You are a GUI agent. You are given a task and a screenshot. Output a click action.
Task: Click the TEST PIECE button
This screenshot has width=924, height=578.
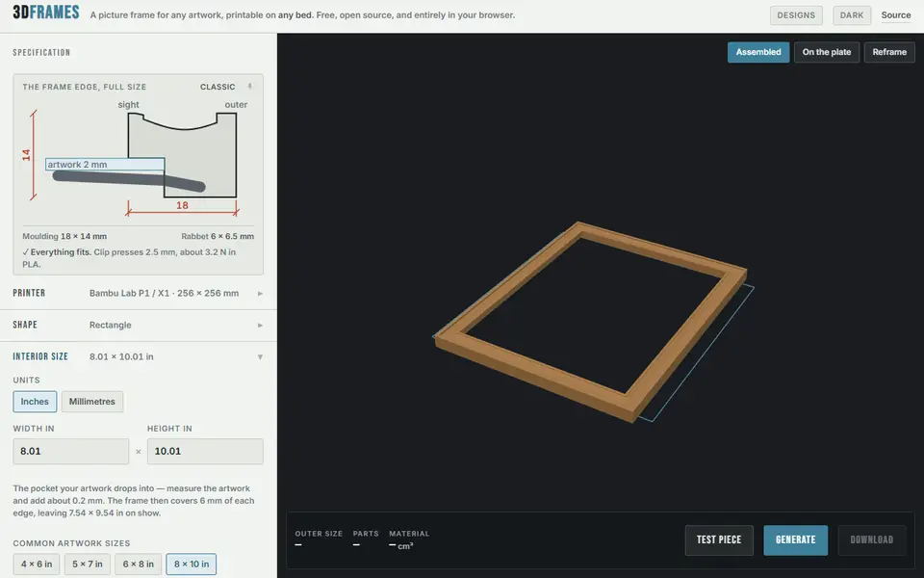point(719,540)
